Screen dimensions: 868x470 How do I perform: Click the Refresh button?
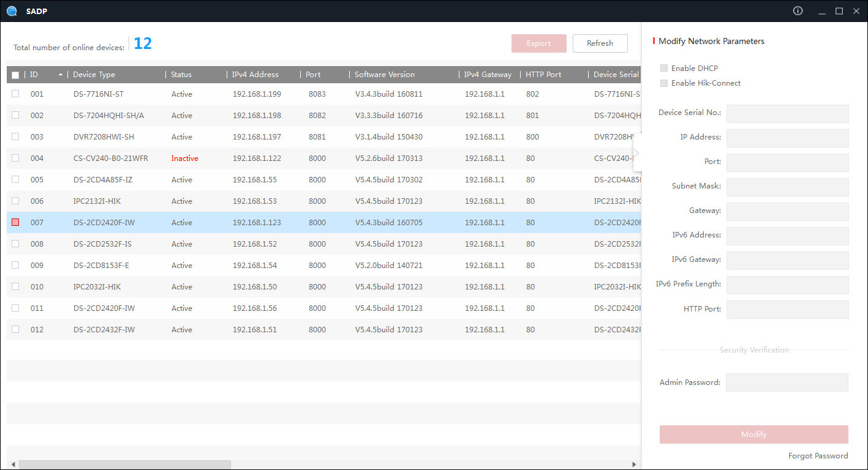pyautogui.click(x=600, y=43)
